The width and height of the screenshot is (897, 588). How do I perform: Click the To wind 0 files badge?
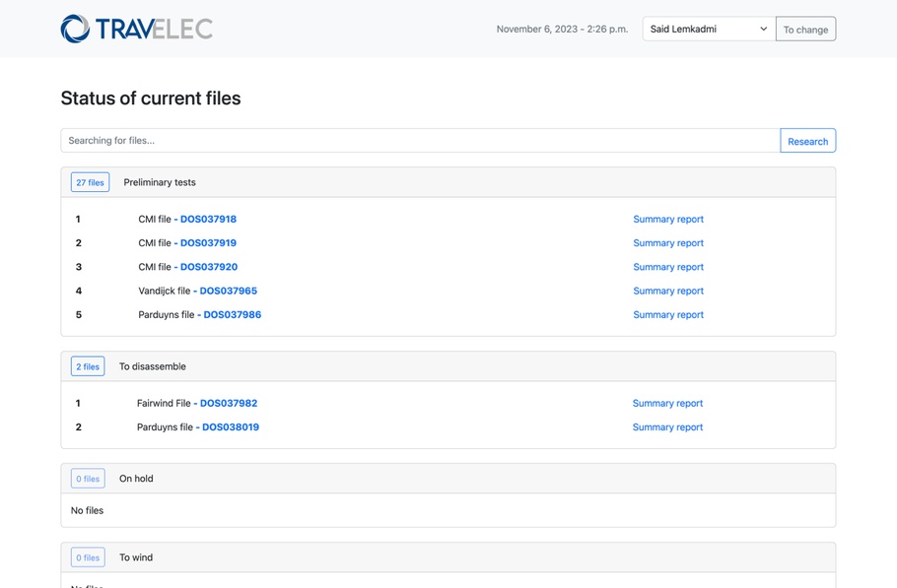88,557
